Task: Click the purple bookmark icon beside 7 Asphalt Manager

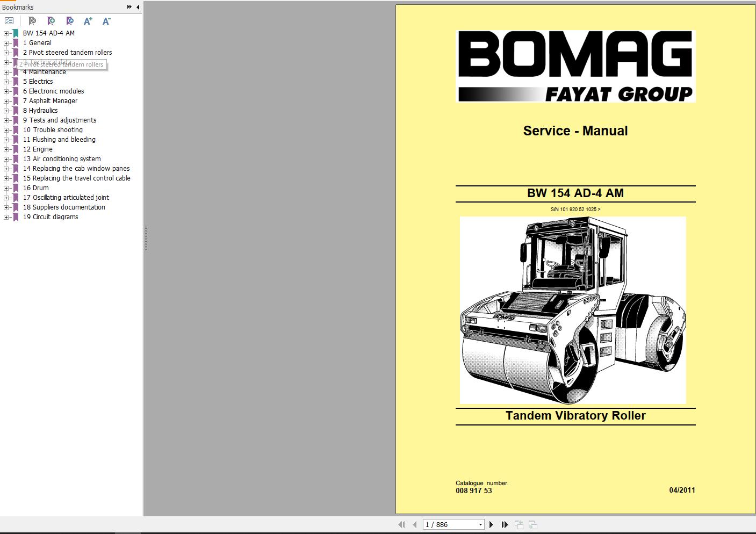Action: pos(16,101)
